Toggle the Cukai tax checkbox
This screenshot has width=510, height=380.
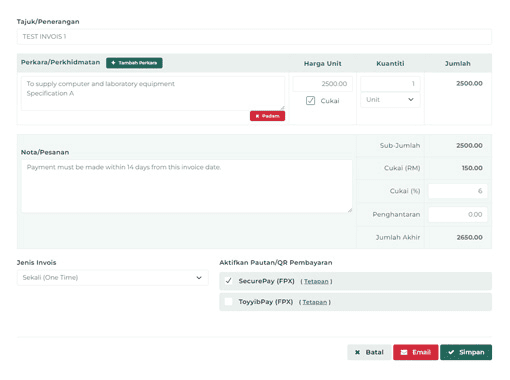click(310, 101)
